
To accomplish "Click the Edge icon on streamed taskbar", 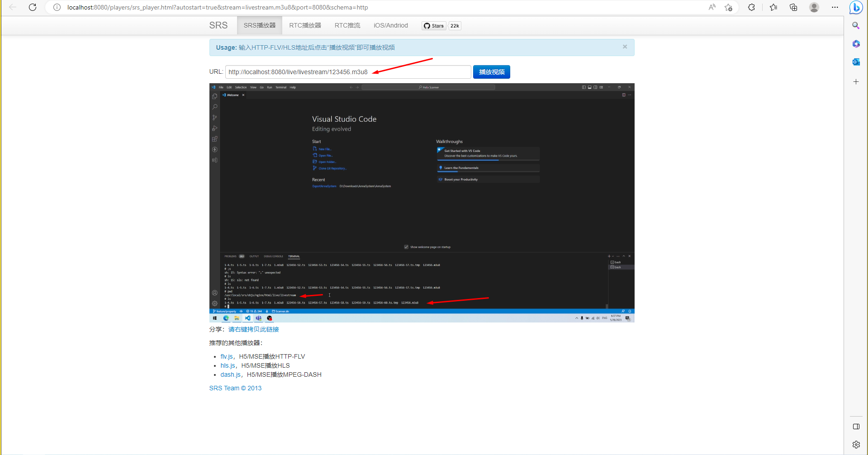I will 226,318.
